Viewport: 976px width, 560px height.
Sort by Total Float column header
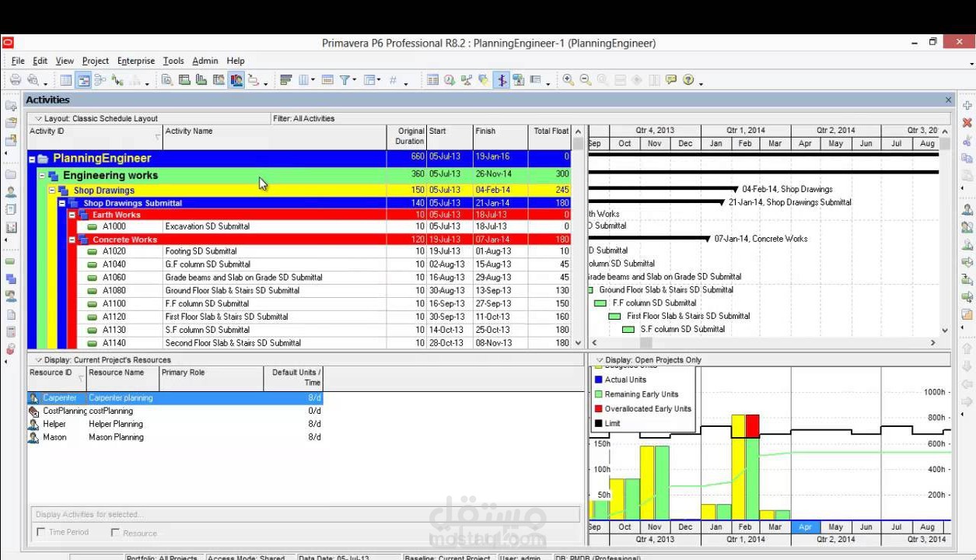coord(550,136)
